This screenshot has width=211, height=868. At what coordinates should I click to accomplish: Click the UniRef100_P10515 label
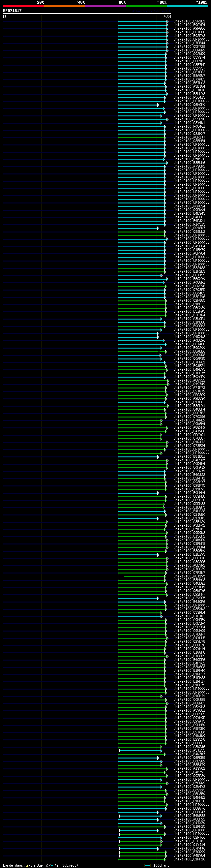point(189,224)
